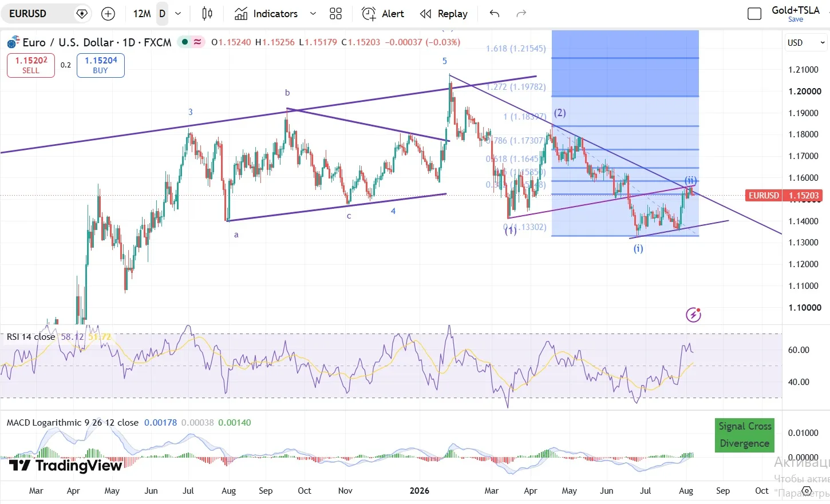Image resolution: width=830 pixels, height=504 pixels.
Task: Click the pink data mode icon in legend
Action: coord(197,42)
